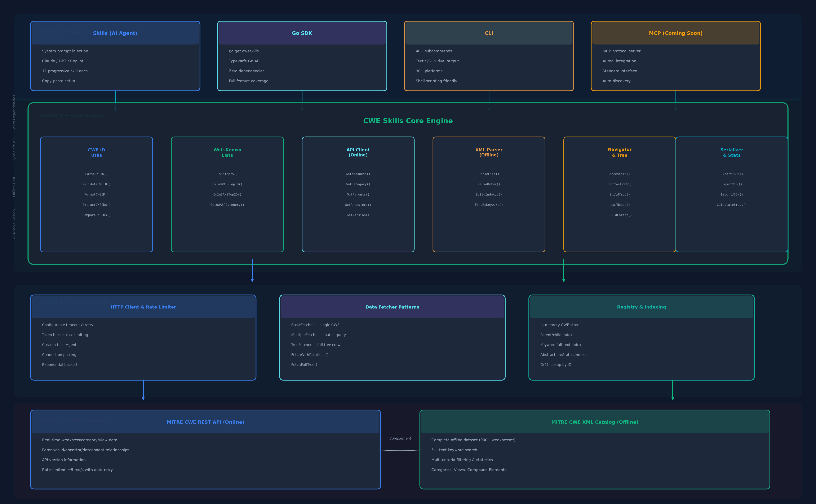Click the ShortestPath() function entry
This screenshot has height=504, width=816.
pyautogui.click(x=620, y=184)
